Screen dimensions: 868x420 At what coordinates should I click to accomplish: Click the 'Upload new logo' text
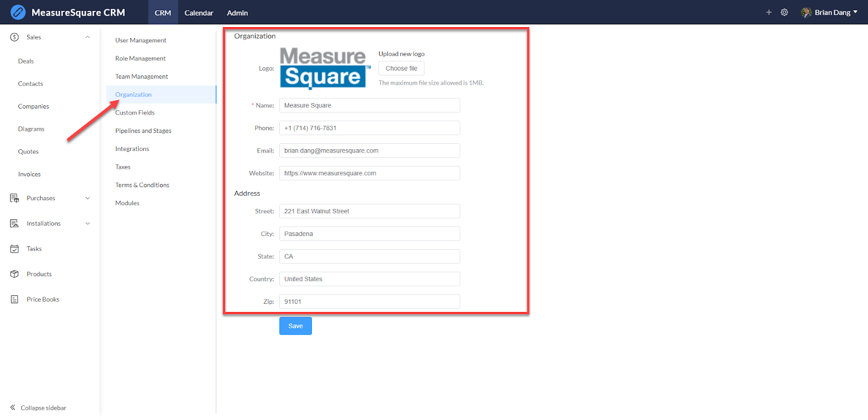click(401, 54)
